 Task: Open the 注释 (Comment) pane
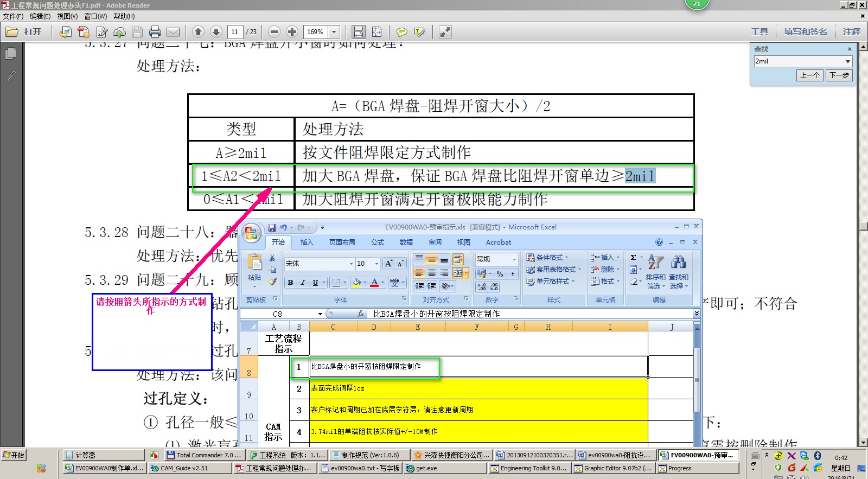[x=852, y=32]
